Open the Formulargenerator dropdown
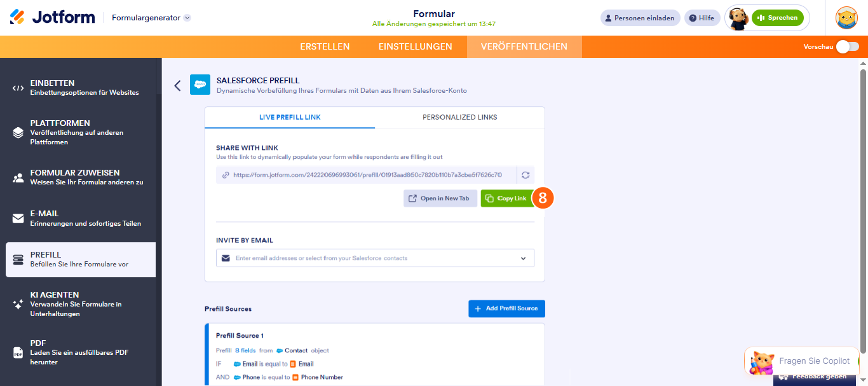Viewport: 868px width, 386px height. [151, 18]
